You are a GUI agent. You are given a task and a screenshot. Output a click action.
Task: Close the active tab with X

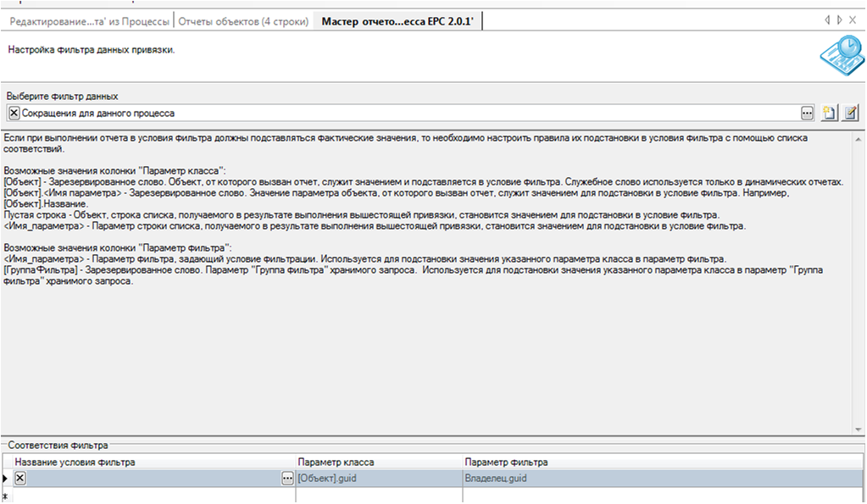[x=853, y=19]
